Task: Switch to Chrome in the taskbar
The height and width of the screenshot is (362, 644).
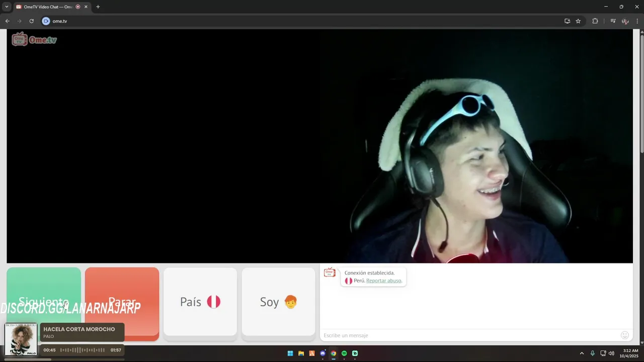Action: pos(333,353)
